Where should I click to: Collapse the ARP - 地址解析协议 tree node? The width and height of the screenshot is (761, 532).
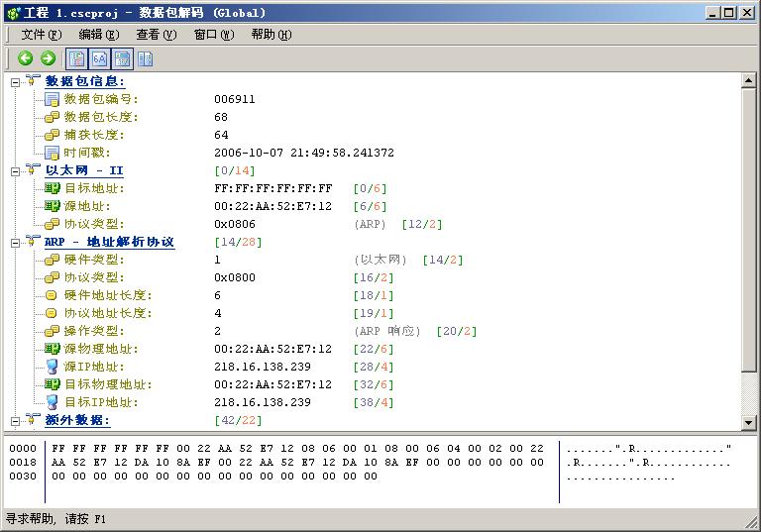pos(16,243)
